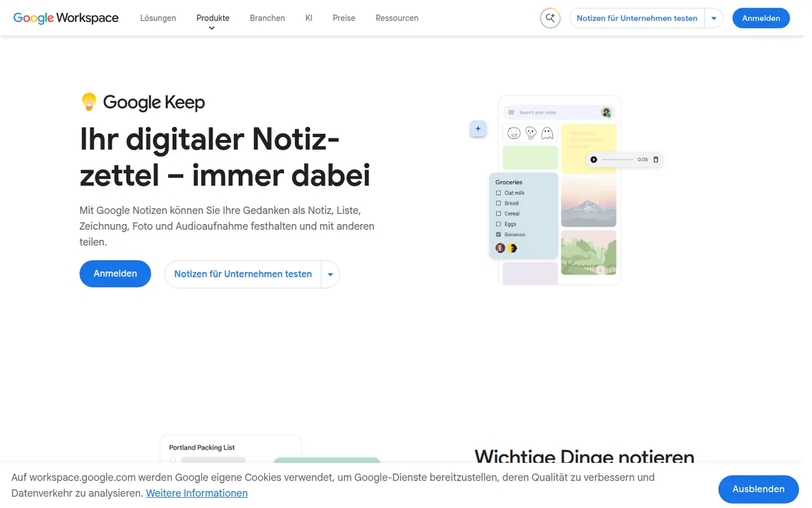
Task: Check the Eggs checkbox
Action: coord(499,224)
